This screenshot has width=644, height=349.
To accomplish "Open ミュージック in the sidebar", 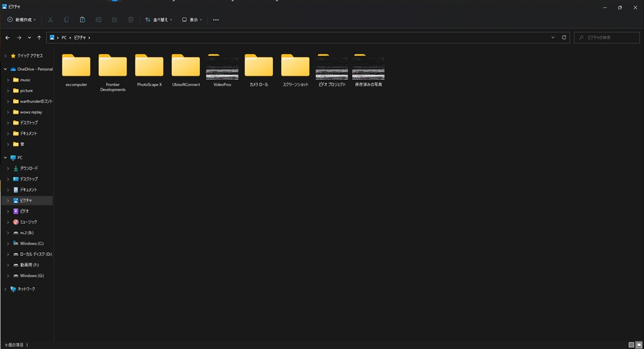I will point(25,222).
